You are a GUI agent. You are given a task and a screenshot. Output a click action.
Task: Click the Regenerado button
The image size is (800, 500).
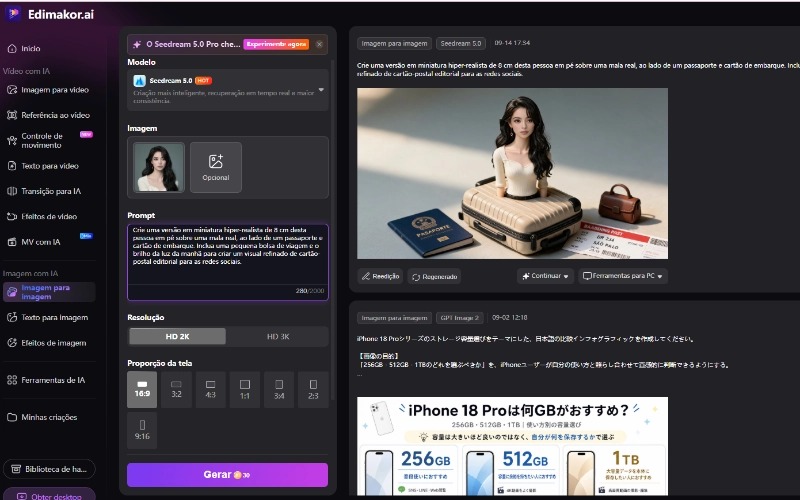[434, 277]
